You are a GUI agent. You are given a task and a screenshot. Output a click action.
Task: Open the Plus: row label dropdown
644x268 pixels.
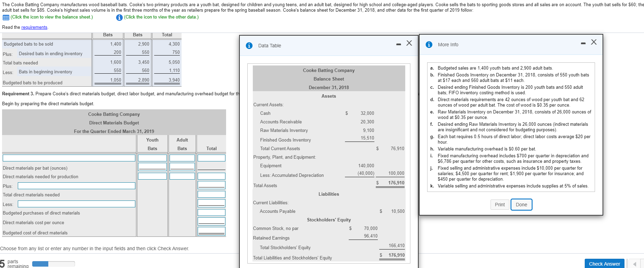click(x=77, y=186)
